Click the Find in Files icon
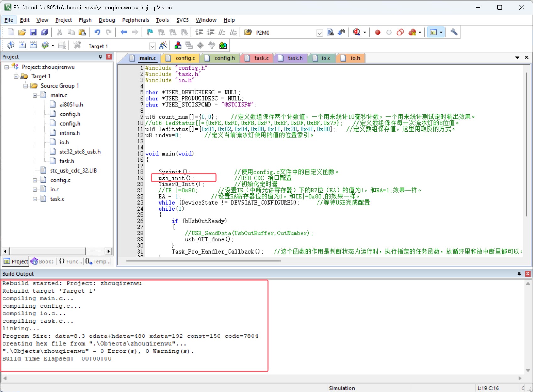The image size is (533, 392). (248, 32)
